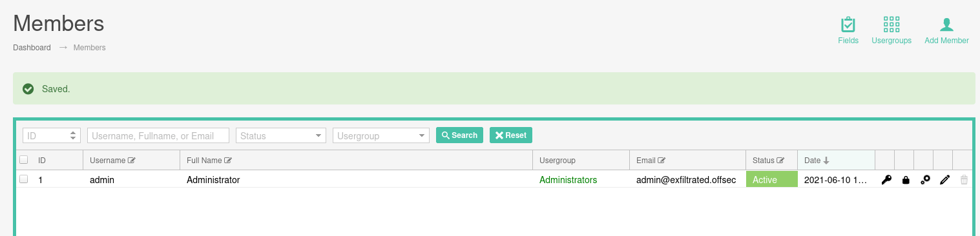This screenshot has height=236, width=980.
Task: Check the box for admin row
Action: [x=24, y=179]
